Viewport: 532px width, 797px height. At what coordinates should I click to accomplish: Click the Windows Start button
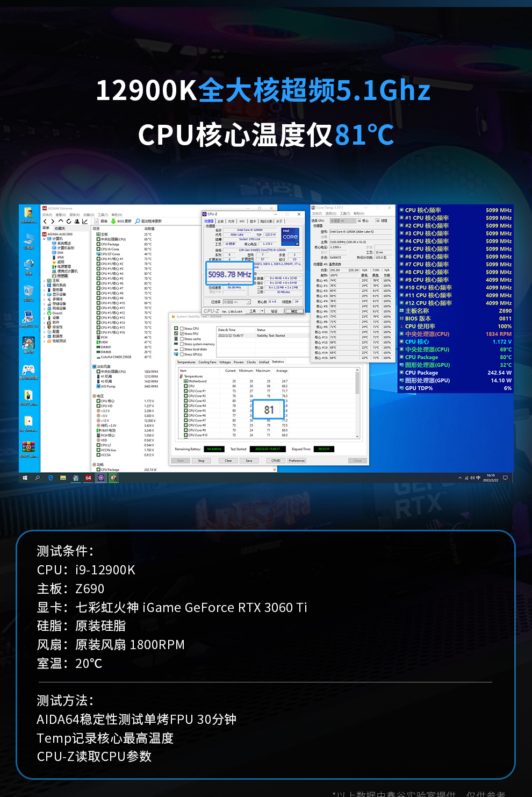[x=25, y=478]
